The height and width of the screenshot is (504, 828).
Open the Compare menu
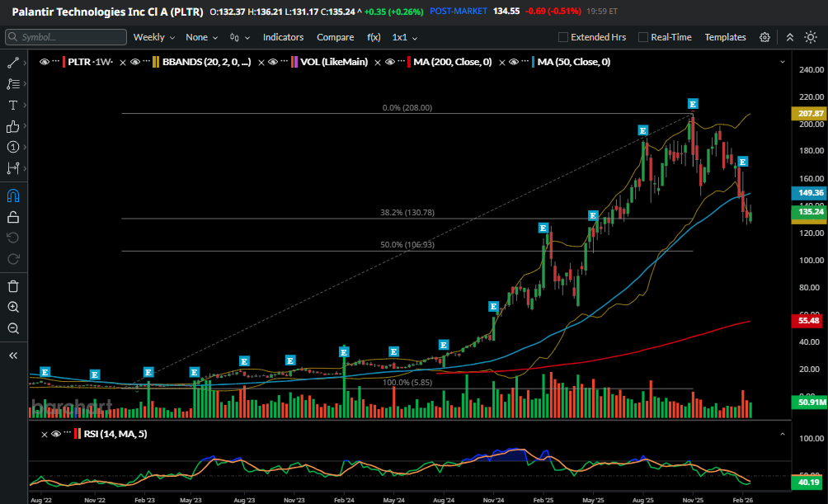point(336,37)
